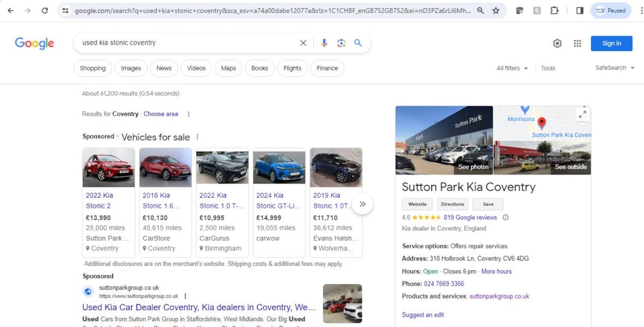Click the reviews info icon
Screen dimensions: 644x327
[x=505, y=217]
